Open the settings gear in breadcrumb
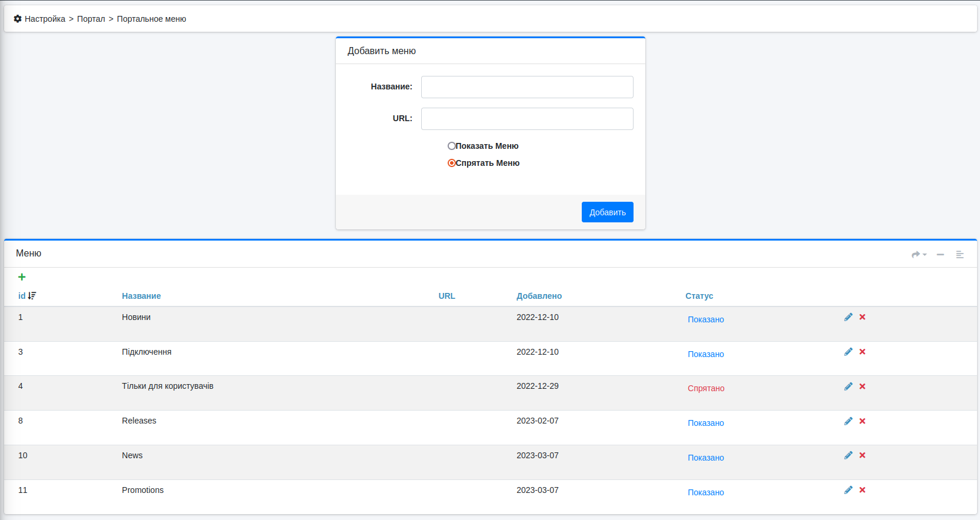The width and height of the screenshot is (980, 520). tap(18, 19)
